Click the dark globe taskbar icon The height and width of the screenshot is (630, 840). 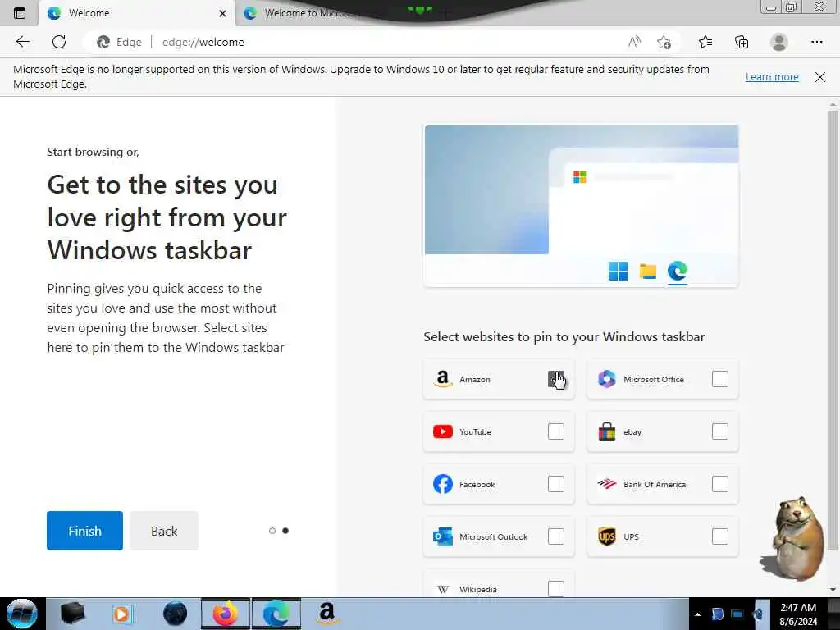[x=175, y=614]
